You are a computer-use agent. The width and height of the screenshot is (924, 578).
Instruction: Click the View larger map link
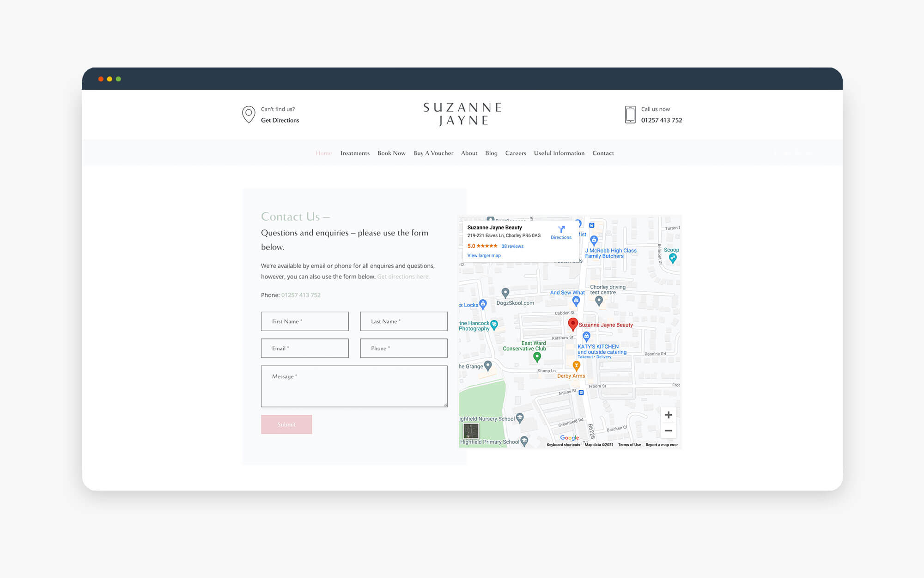coord(484,255)
